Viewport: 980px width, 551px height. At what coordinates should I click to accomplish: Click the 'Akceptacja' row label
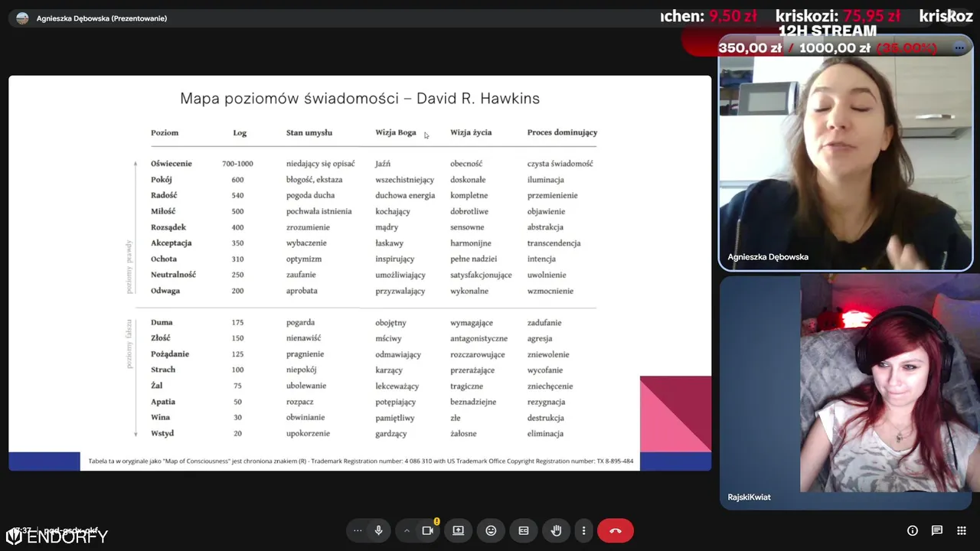(171, 243)
